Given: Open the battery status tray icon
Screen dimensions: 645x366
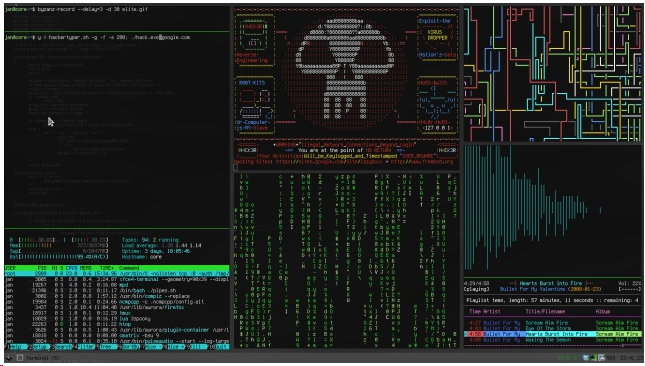Looking at the screenshot, I should click(x=601, y=357).
